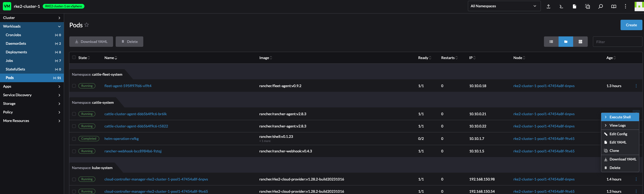Choose Download YAML in context menu
The image size is (644, 194).
[x=620, y=159]
